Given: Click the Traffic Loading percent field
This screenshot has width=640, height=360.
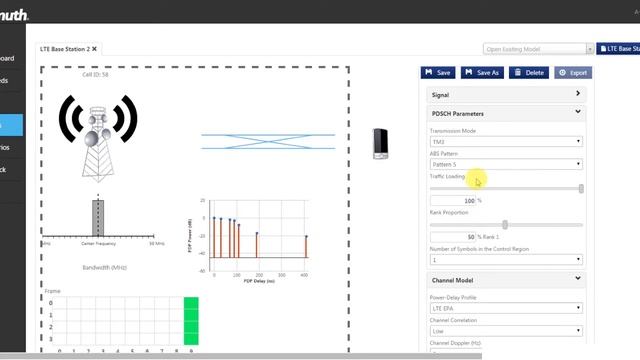Looking at the screenshot, I should pos(453,200).
